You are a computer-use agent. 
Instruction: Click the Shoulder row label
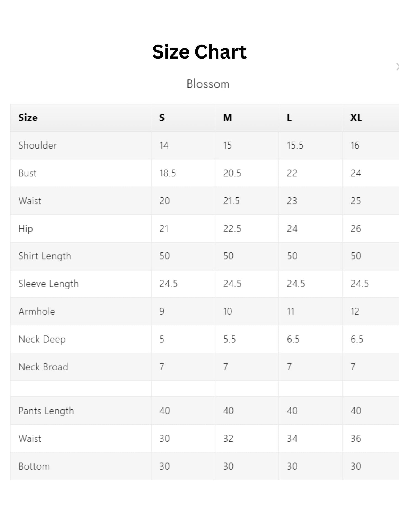(38, 145)
